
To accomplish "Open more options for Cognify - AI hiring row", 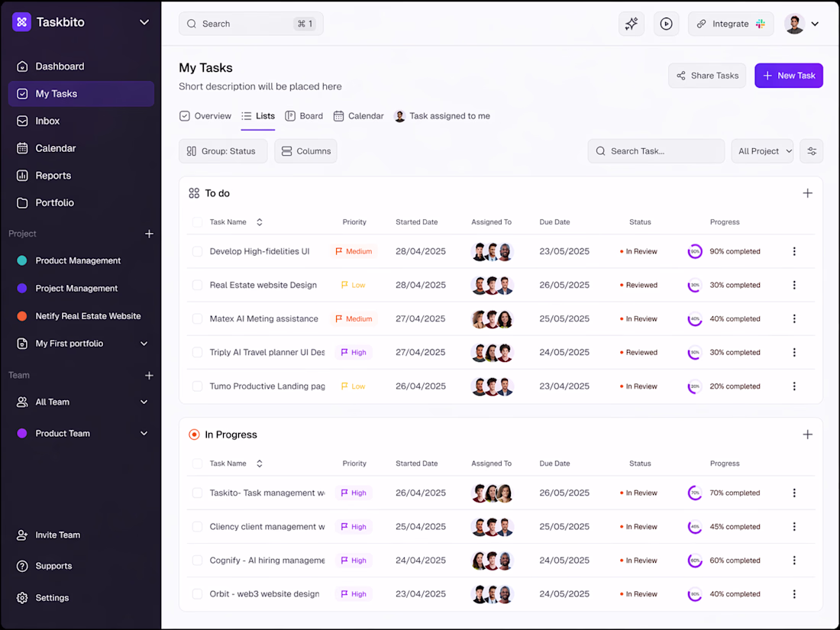I will (794, 561).
